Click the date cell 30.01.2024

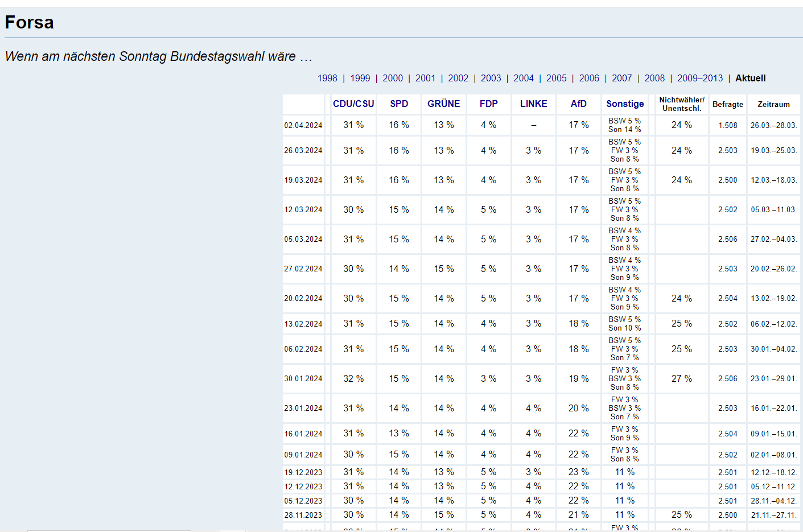tap(303, 378)
